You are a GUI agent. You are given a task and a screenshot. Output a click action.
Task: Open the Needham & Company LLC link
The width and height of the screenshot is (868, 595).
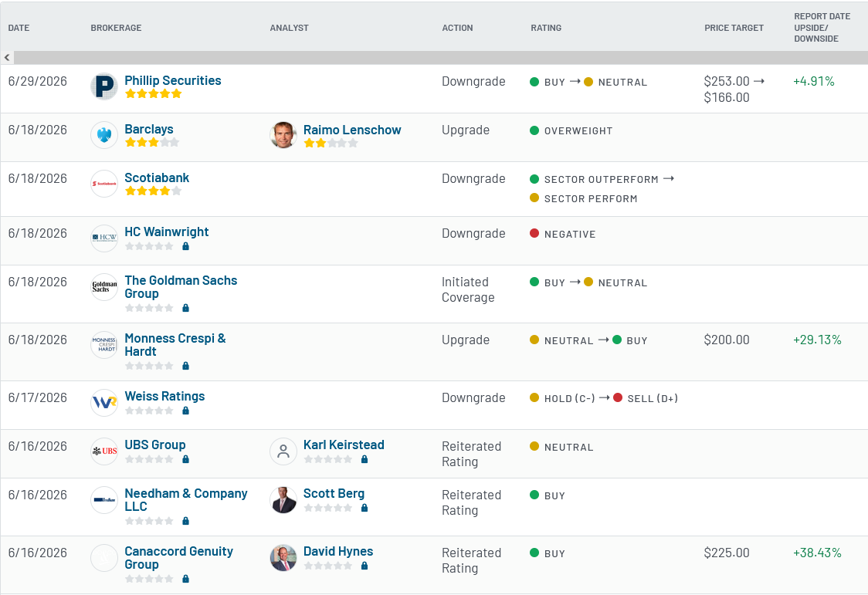point(186,500)
